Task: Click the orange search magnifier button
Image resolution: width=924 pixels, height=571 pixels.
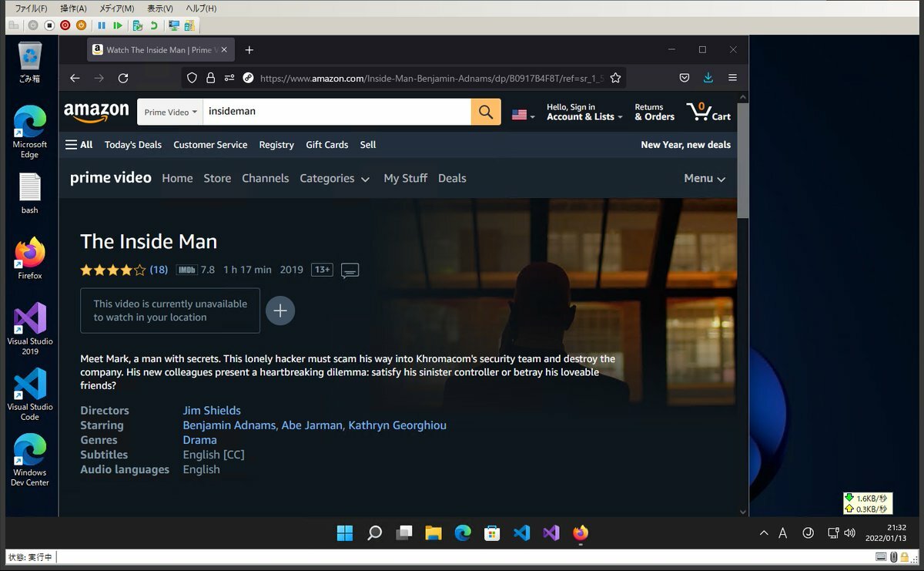Action: coord(486,112)
